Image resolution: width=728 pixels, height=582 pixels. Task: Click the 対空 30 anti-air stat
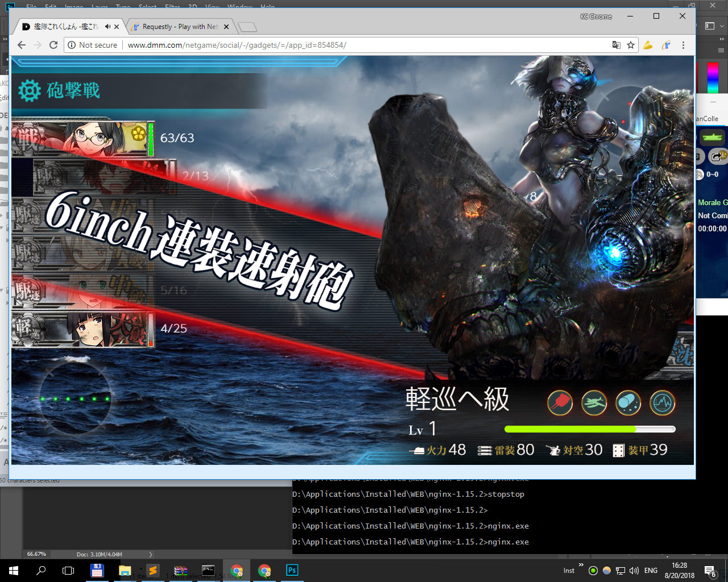[x=574, y=450]
